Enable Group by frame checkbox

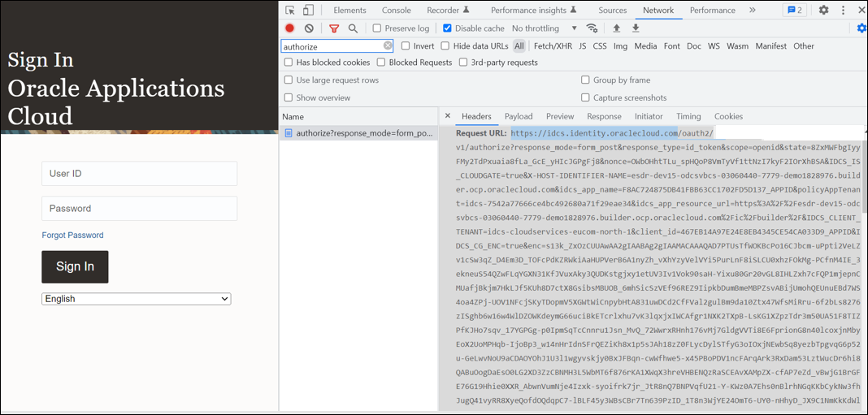point(585,80)
